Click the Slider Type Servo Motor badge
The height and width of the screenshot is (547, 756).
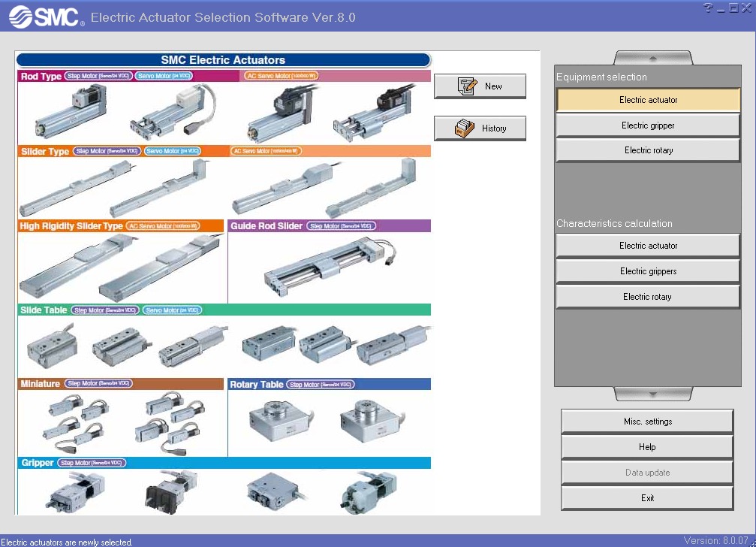click(x=172, y=151)
